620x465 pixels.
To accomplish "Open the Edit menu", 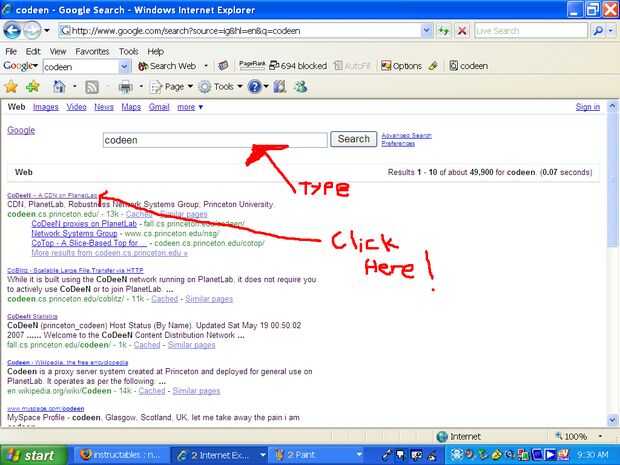I will pos(33,51).
